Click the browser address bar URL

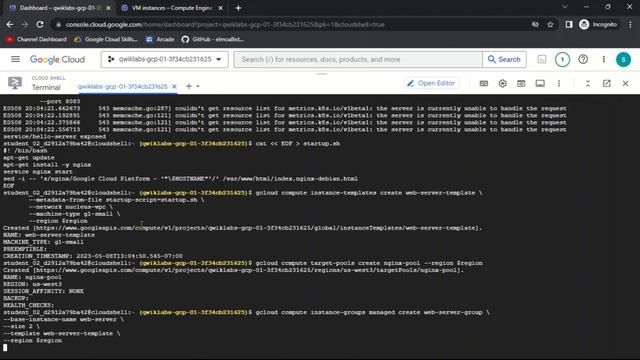pyautogui.click(x=225, y=24)
